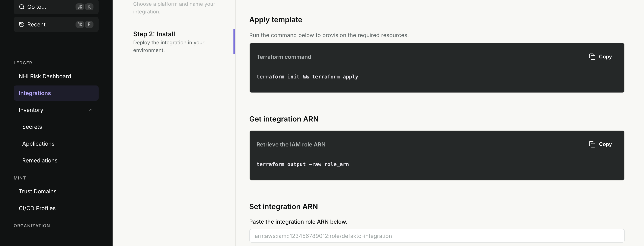Click the E shortcut key hint in the Recent row
This screenshot has width=644, height=246.
[x=89, y=25]
